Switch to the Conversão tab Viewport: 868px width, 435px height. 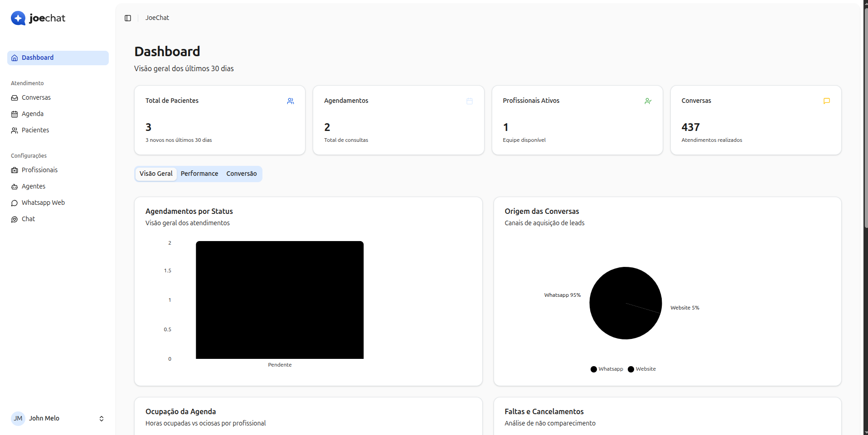241,174
